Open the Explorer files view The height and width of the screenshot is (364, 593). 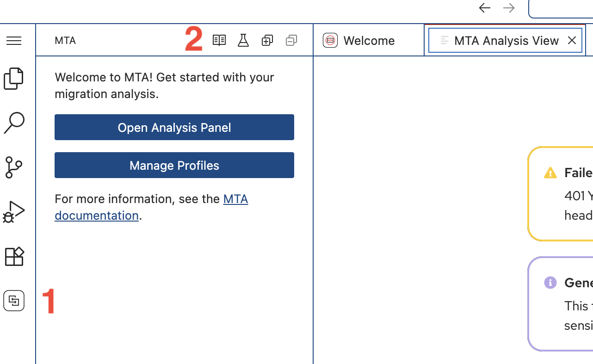tap(14, 78)
